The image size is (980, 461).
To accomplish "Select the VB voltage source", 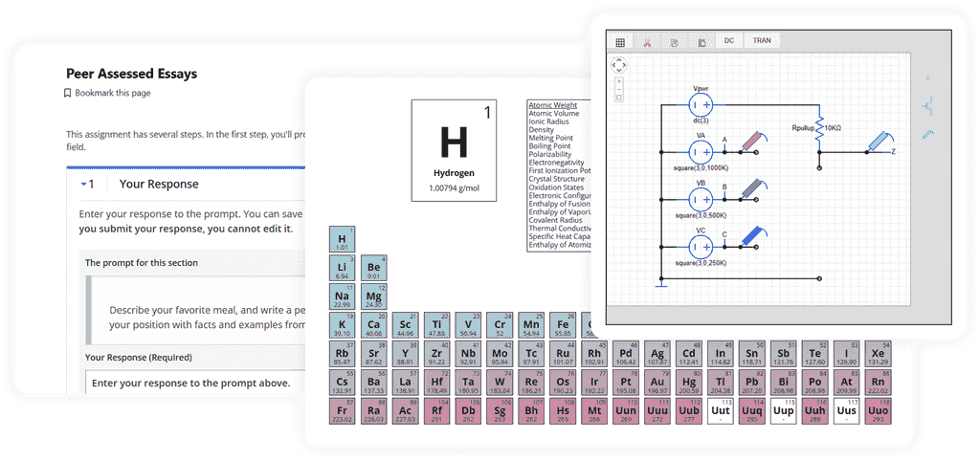I will (x=702, y=199).
